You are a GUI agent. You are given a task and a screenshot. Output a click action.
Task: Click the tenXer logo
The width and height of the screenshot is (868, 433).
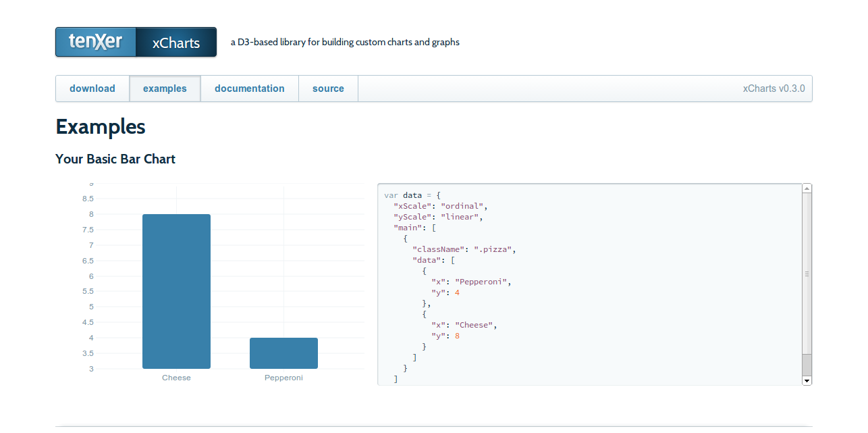[x=96, y=42]
